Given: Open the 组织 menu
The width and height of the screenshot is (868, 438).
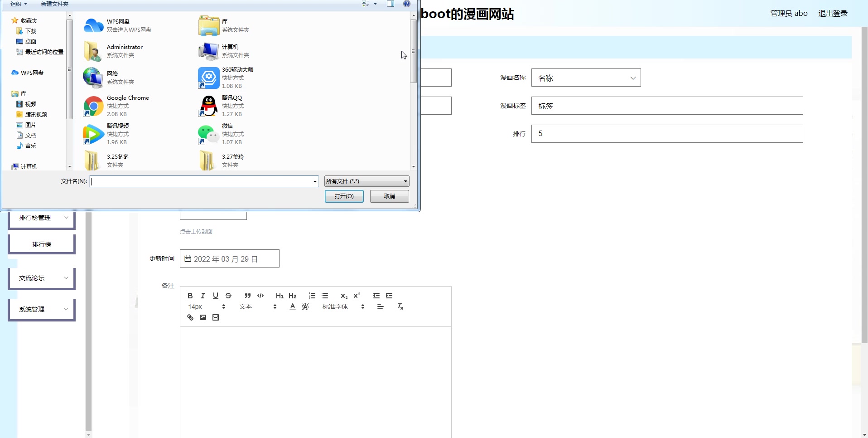Looking at the screenshot, I should coord(19,4).
